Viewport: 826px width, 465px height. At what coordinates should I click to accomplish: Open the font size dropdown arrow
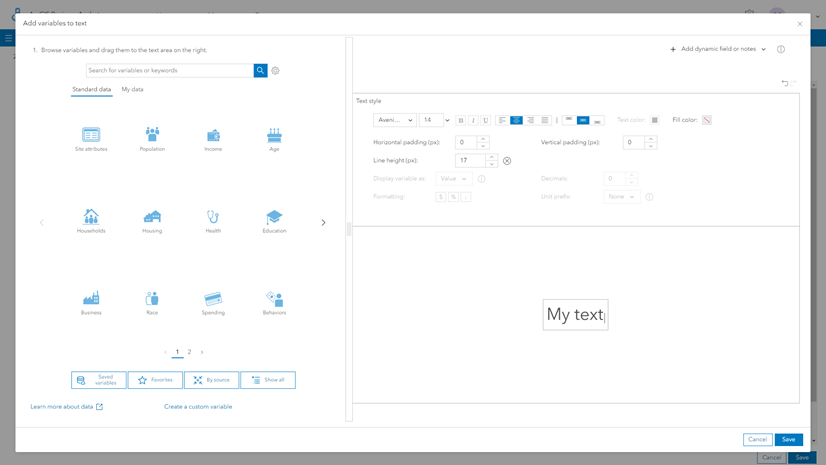click(447, 120)
